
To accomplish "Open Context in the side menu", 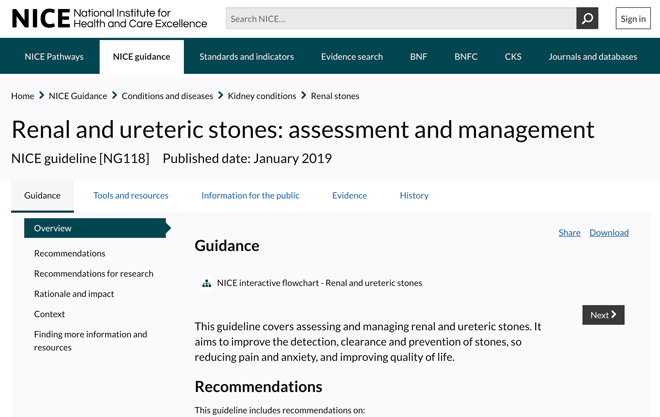I will coord(49,314).
